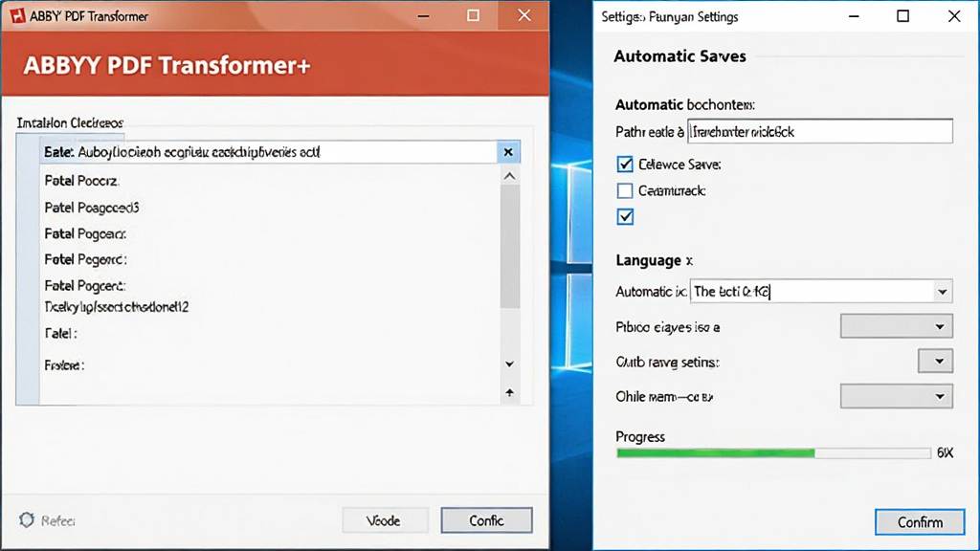
Task: Click the Refec link
Action: point(58,520)
